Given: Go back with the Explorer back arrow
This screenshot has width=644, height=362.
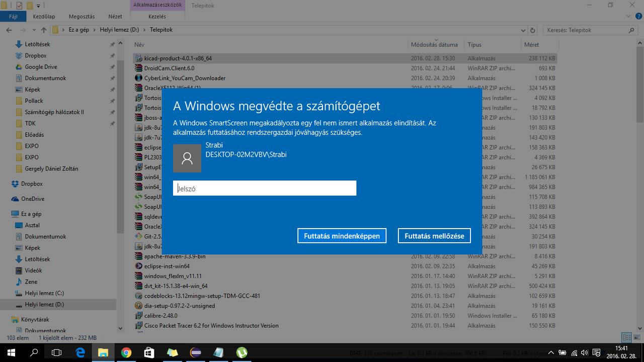Looking at the screenshot, I should [9, 30].
